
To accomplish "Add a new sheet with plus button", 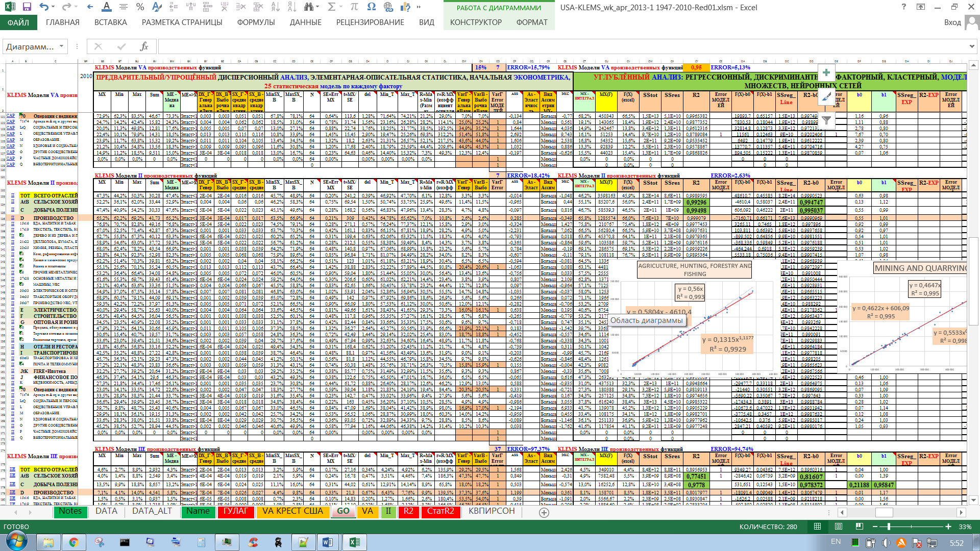I will 544,512.
